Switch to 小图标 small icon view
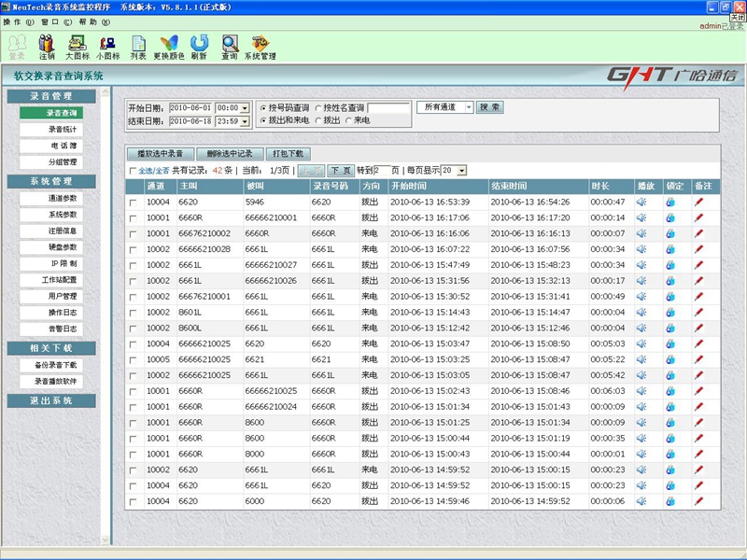 pos(107,47)
